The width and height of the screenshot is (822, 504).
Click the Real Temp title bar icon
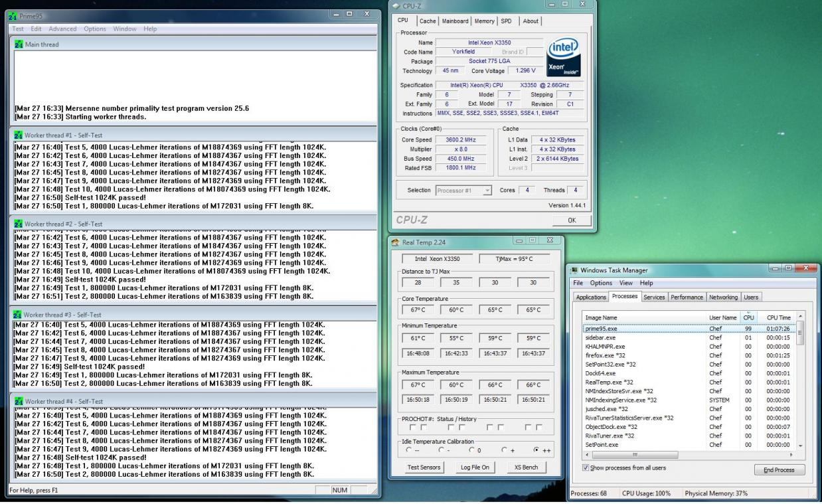pos(396,242)
